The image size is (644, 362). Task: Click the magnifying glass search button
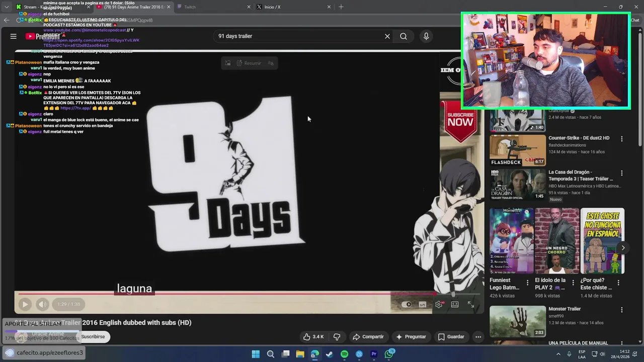pos(404,36)
